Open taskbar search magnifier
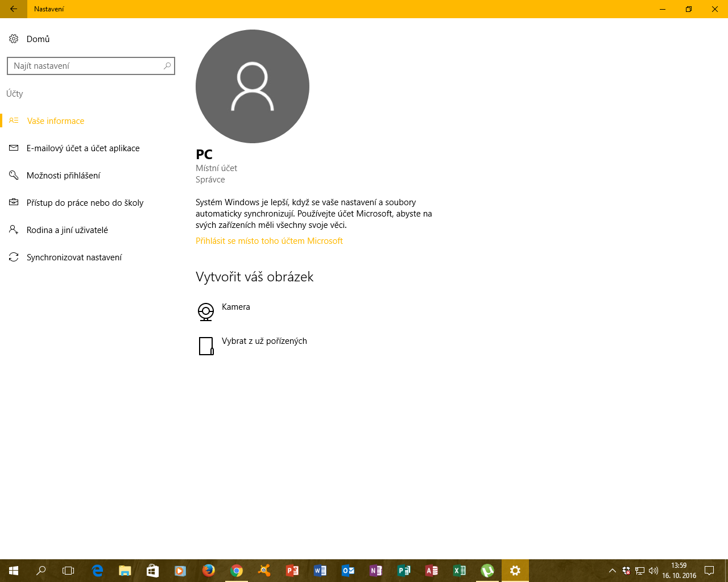 click(x=41, y=571)
